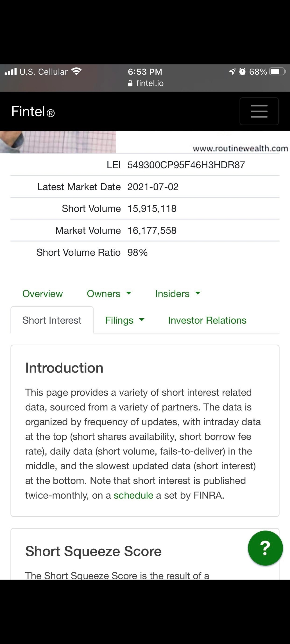Tap the Wi-Fi status icon
This screenshot has width=290, height=644.
tap(77, 72)
